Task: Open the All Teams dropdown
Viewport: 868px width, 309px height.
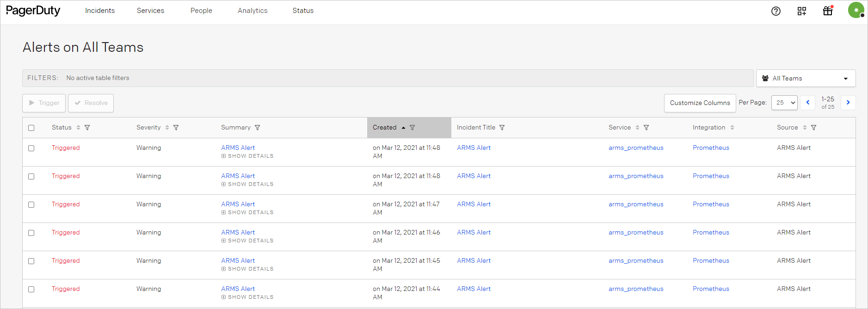Action: (x=806, y=78)
